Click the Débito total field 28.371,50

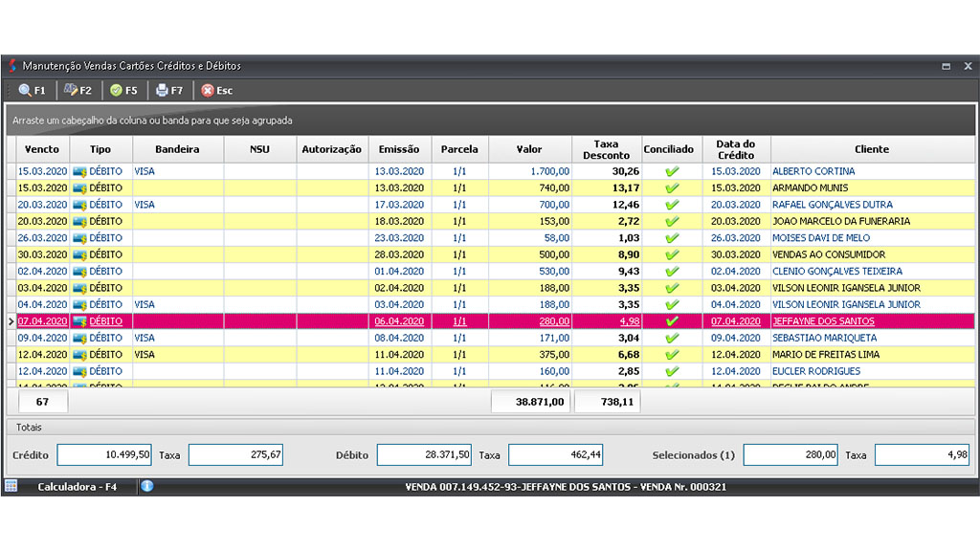424,454
